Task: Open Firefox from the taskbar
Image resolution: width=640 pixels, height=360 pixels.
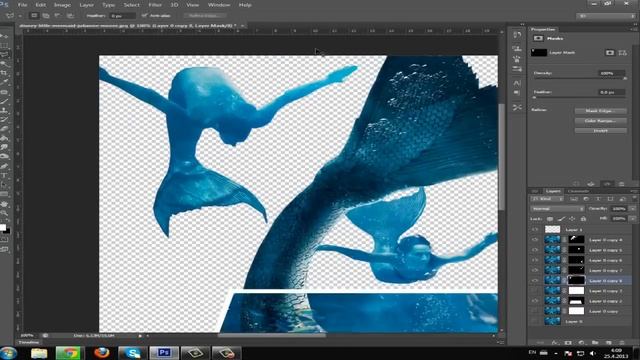Action: (102, 353)
